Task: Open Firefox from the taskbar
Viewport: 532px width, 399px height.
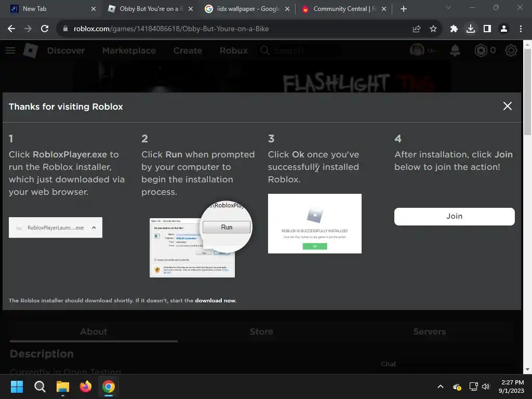Action: (x=86, y=387)
